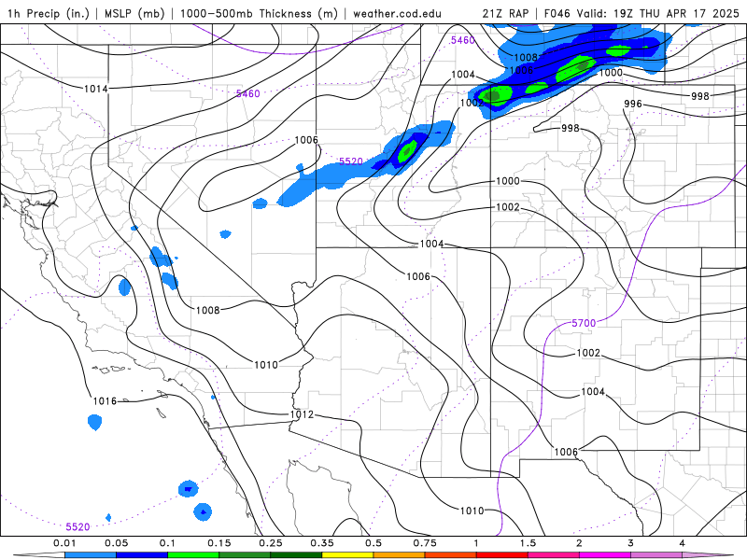The width and height of the screenshot is (747, 560).
Task: Click the 'F046' forecast hour text
Action: tap(557, 13)
